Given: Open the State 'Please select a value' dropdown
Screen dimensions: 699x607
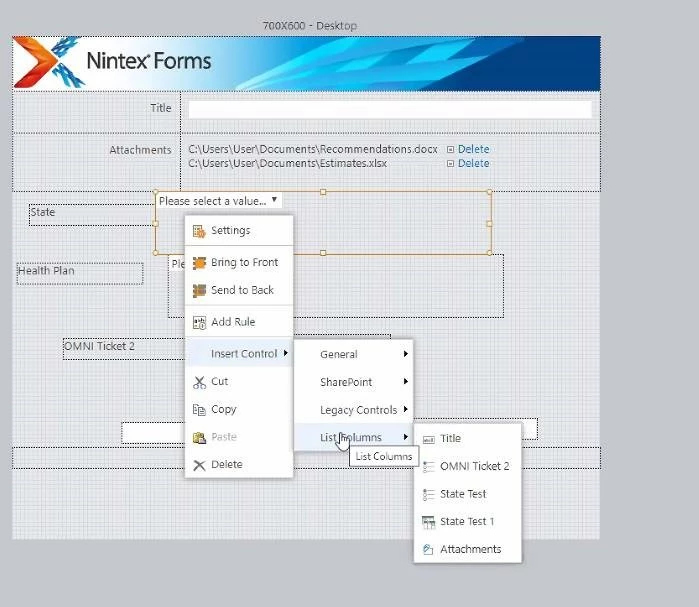Looking at the screenshot, I should [x=219, y=201].
